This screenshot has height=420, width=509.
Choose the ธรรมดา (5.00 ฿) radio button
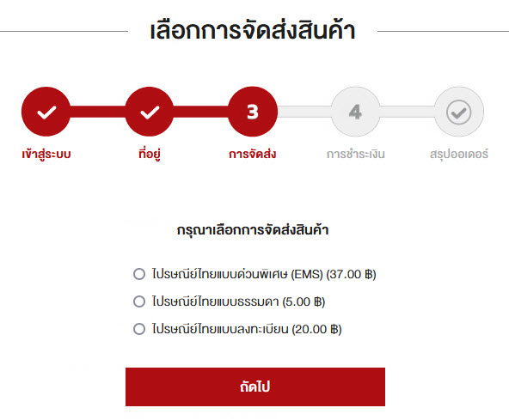coord(139,301)
